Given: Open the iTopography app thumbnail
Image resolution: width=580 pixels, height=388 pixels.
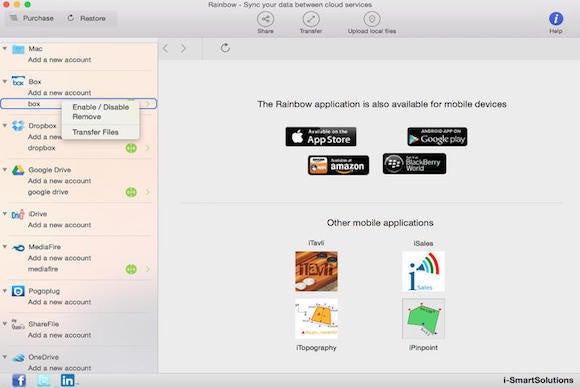Looking at the screenshot, I should 316,318.
